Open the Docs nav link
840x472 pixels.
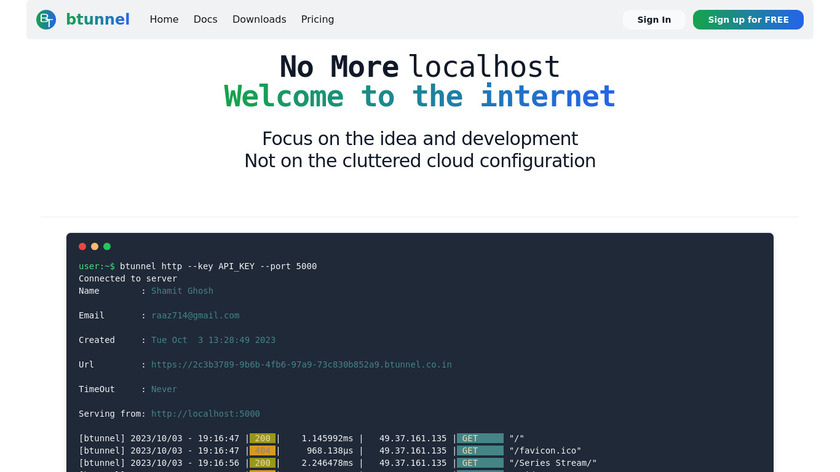tap(205, 19)
